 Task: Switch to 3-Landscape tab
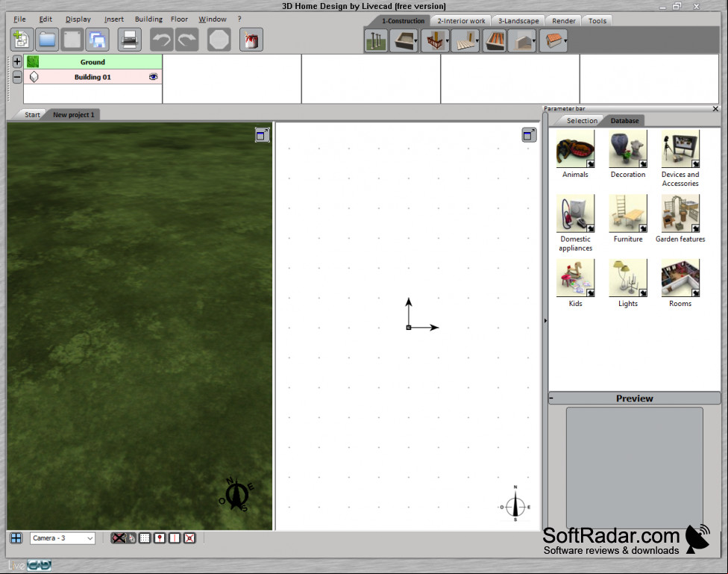518,21
